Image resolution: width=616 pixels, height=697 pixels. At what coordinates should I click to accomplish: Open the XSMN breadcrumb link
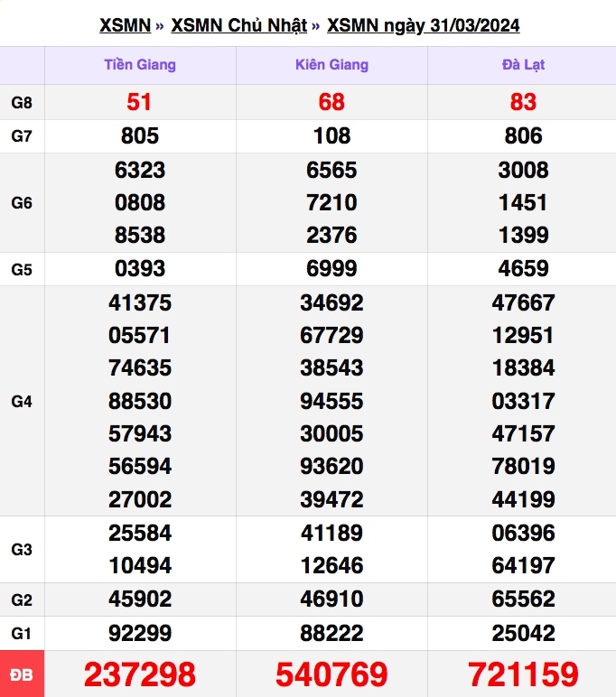click(x=125, y=25)
